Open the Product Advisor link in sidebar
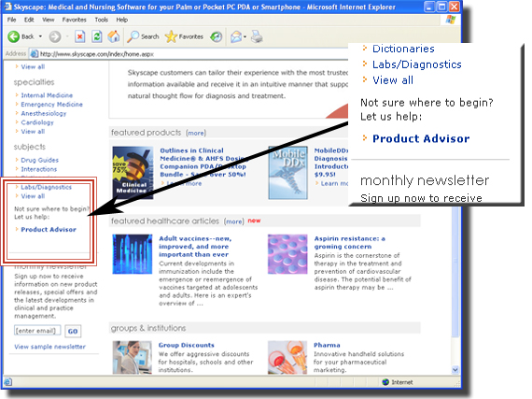The image size is (532, 399). click(49, 230)
